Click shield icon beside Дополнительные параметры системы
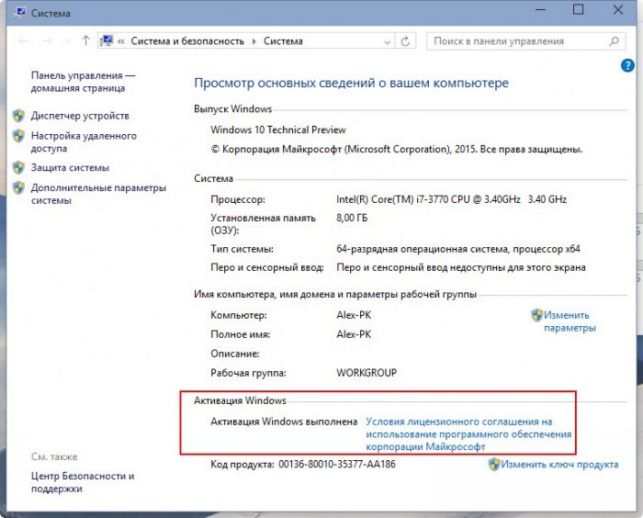Image resolution: width=643 pixels, height=518 pixels. pyautogui.click(x=18, y=188)
